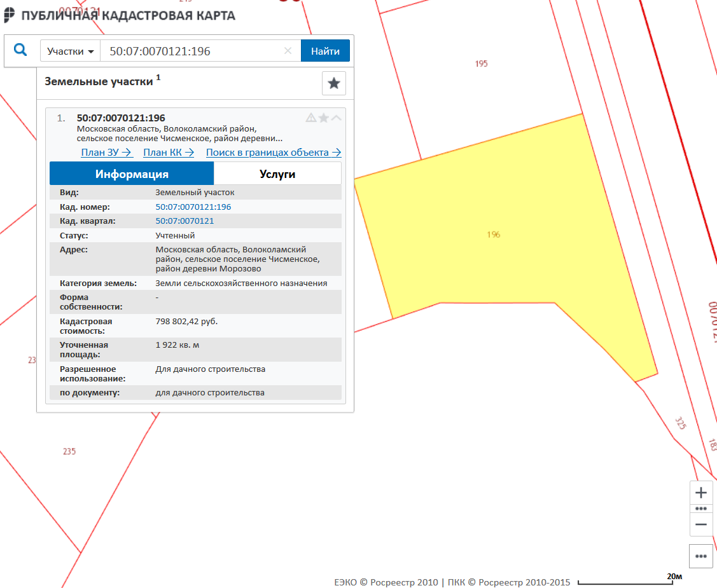Open the Участки search type dropdown
The image size is (717, 588).
[x=71, y=51]
